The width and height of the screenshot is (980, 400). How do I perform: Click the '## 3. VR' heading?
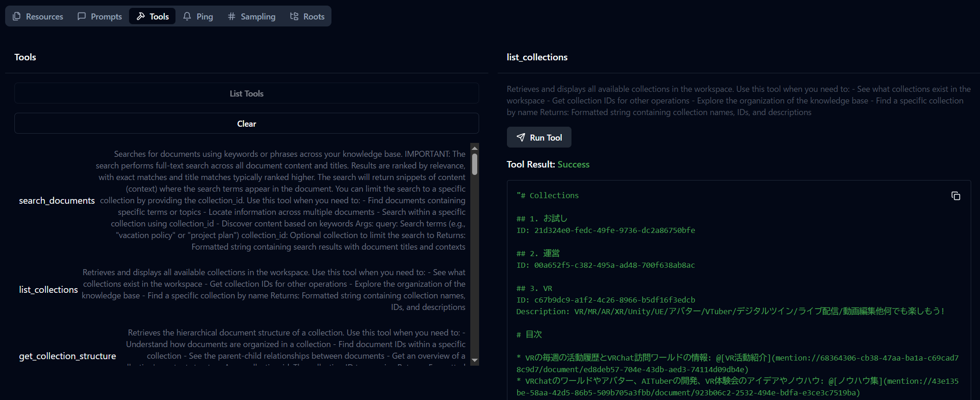tap(534, 288)
